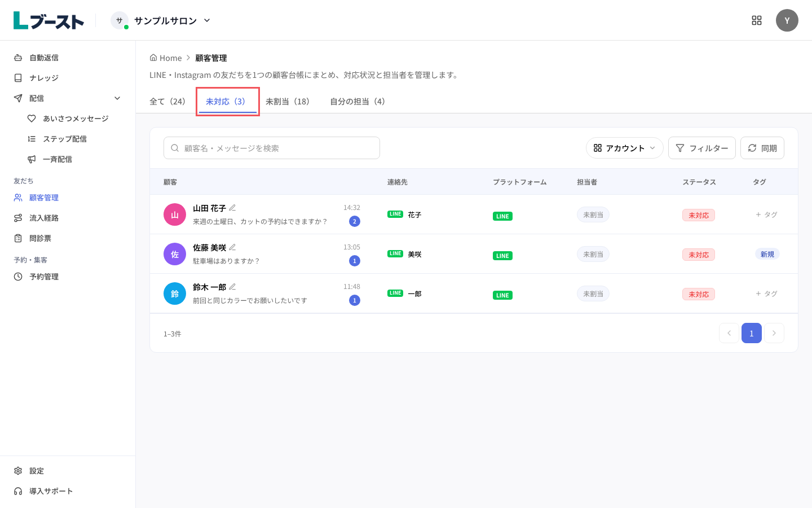Viewport: 812px width, 508px height.
Task: Click the 山 avatar of 山田 花子
Action: [175, 214]
